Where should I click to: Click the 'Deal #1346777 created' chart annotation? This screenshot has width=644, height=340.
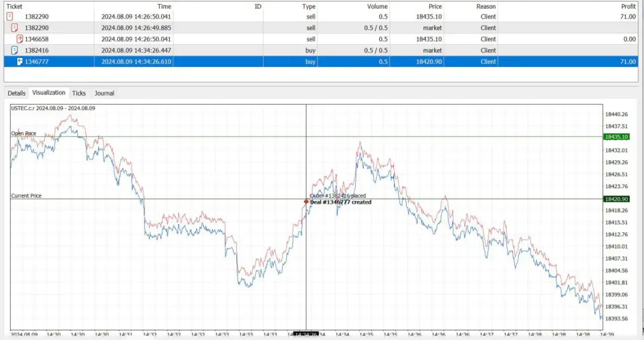click(341, 202)
